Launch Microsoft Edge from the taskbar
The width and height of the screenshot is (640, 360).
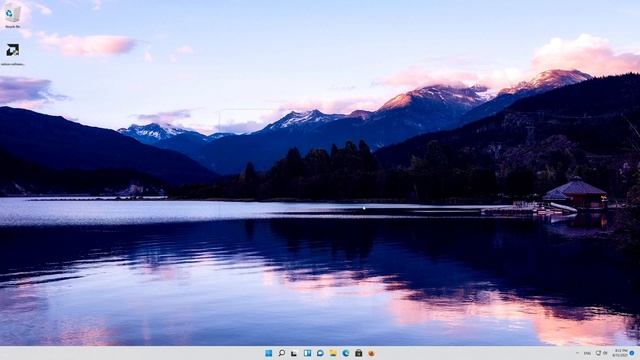tap(346, 353)
